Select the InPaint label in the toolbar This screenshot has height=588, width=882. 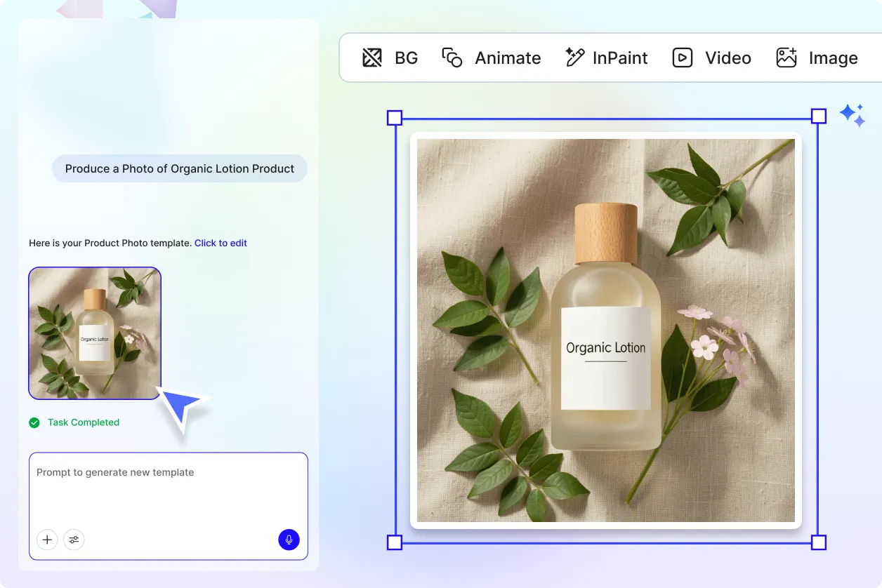(x=620, y=58)
